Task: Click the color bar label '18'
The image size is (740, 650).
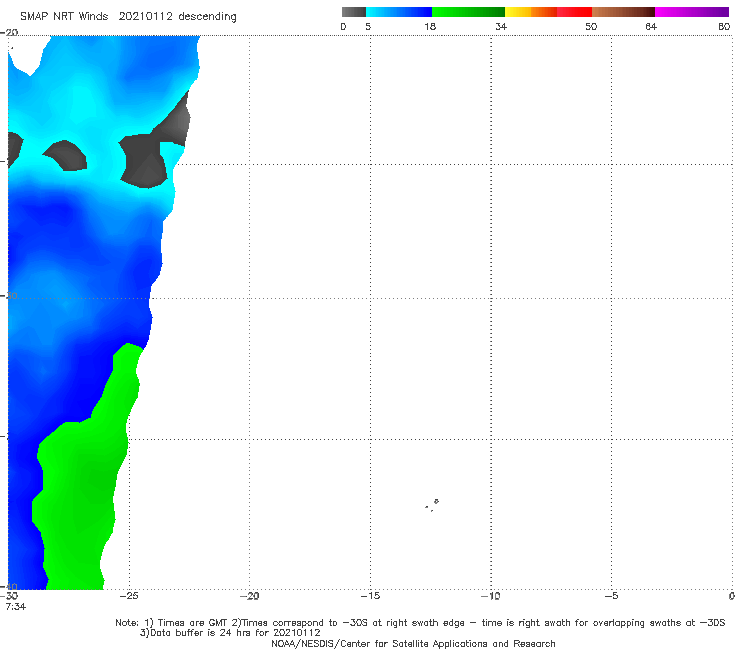Action: click(x=430, y=26)
